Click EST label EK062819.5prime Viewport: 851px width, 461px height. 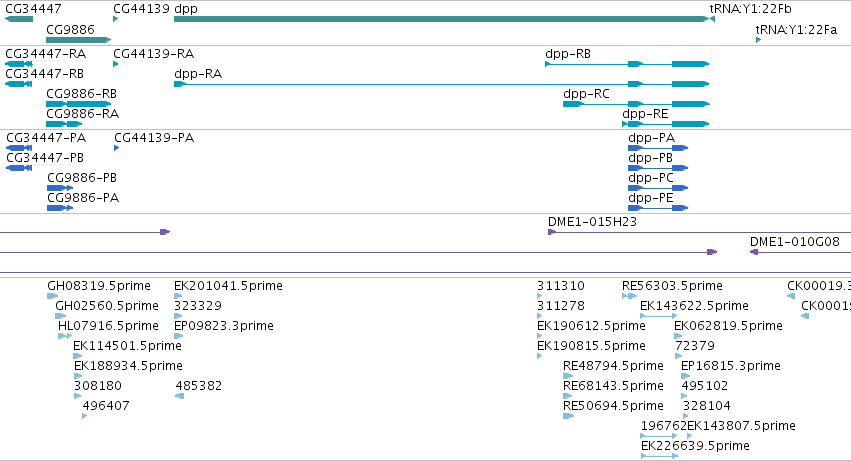point(728,326)
